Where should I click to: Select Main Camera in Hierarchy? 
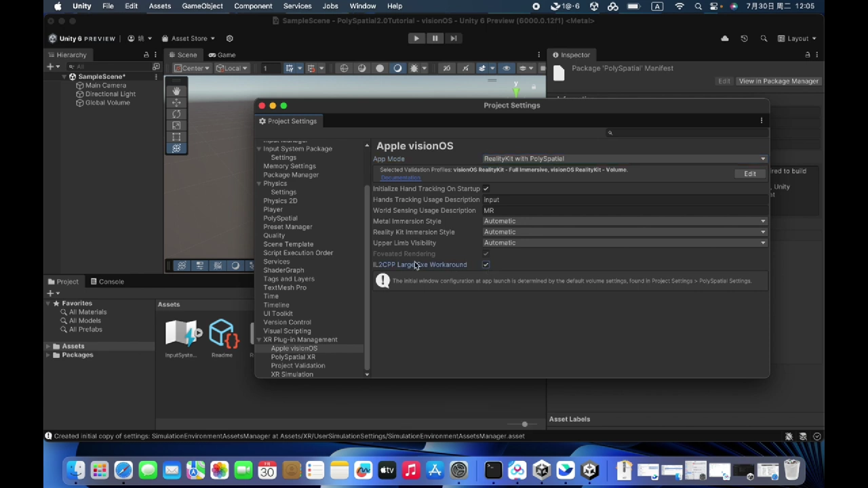coord(106,85)
